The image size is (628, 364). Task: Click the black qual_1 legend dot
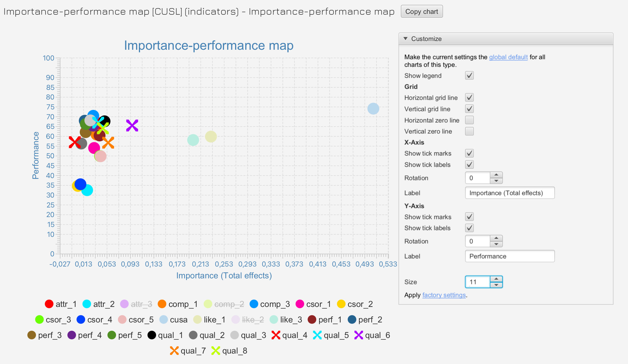152,335
